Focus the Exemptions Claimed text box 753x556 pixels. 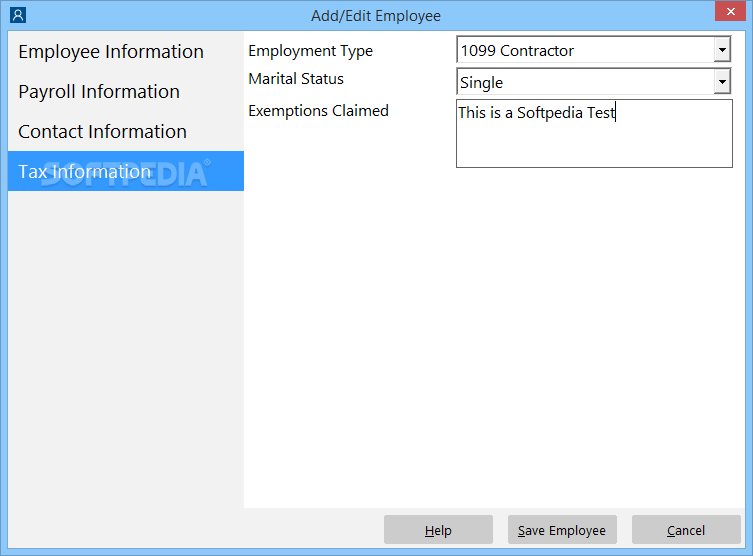(x=594, y=133)
